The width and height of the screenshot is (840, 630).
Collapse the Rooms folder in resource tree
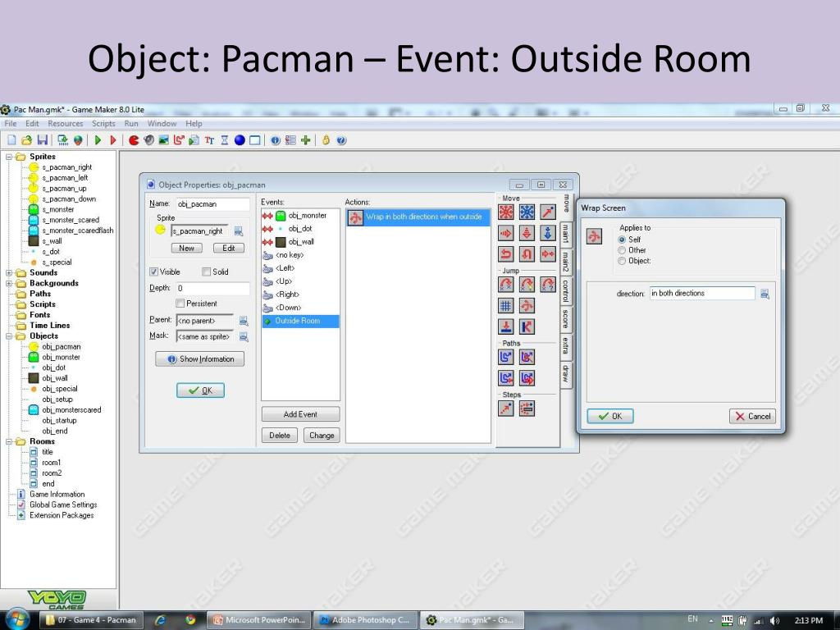click(9, 441)
